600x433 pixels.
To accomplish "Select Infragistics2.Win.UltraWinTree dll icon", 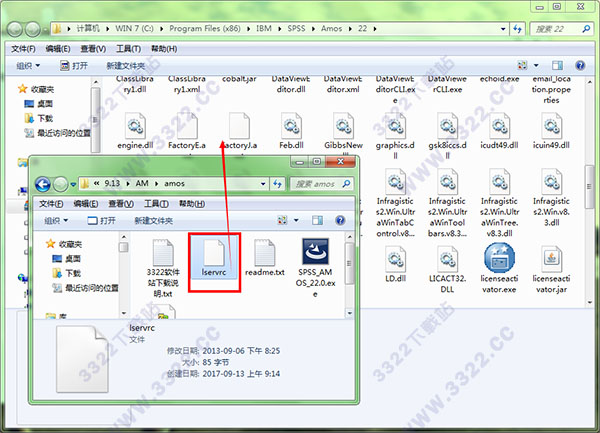I will pyautogui.click(x=499, y=182).
